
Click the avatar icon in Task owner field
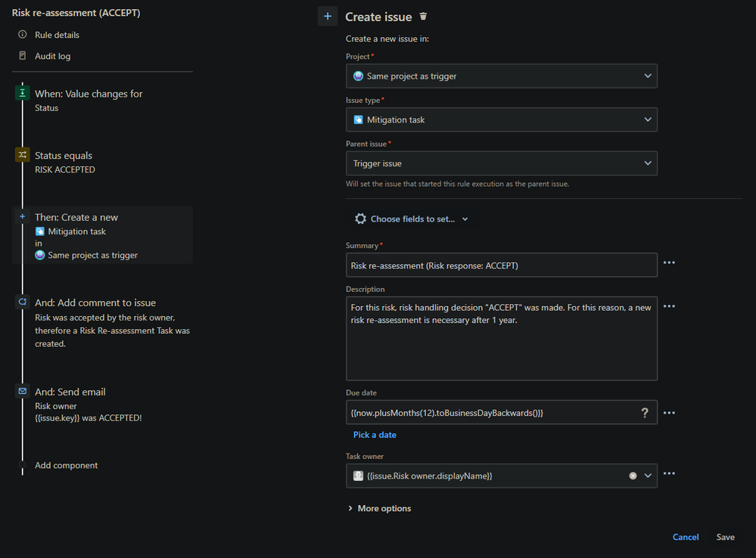(x=358, y=476)
